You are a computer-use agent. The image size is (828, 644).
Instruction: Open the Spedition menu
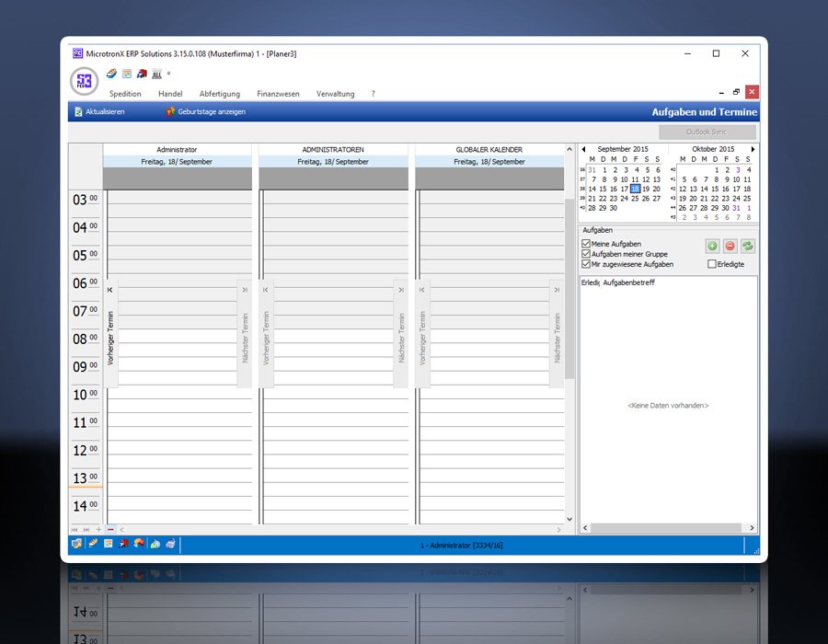point(125,94)
